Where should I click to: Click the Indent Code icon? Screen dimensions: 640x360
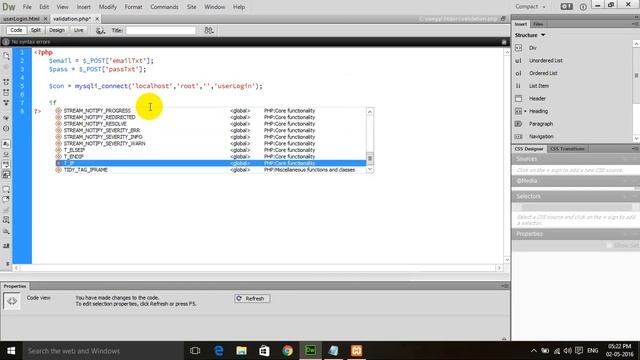pyautogui.click(x=6, y=246)
